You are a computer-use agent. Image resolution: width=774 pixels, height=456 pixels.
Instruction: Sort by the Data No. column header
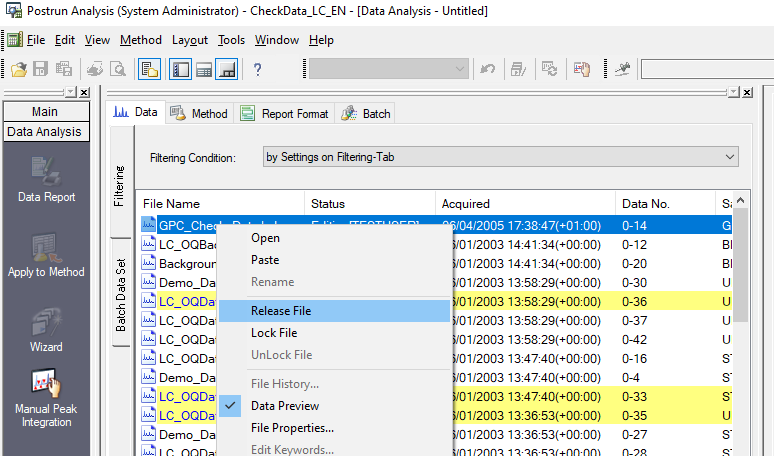(665, 203)
